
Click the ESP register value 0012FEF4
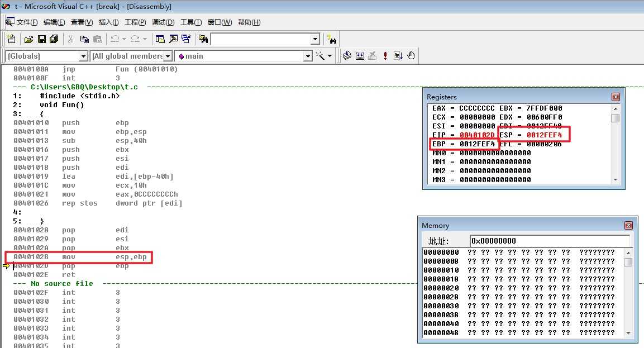[544, 135]
